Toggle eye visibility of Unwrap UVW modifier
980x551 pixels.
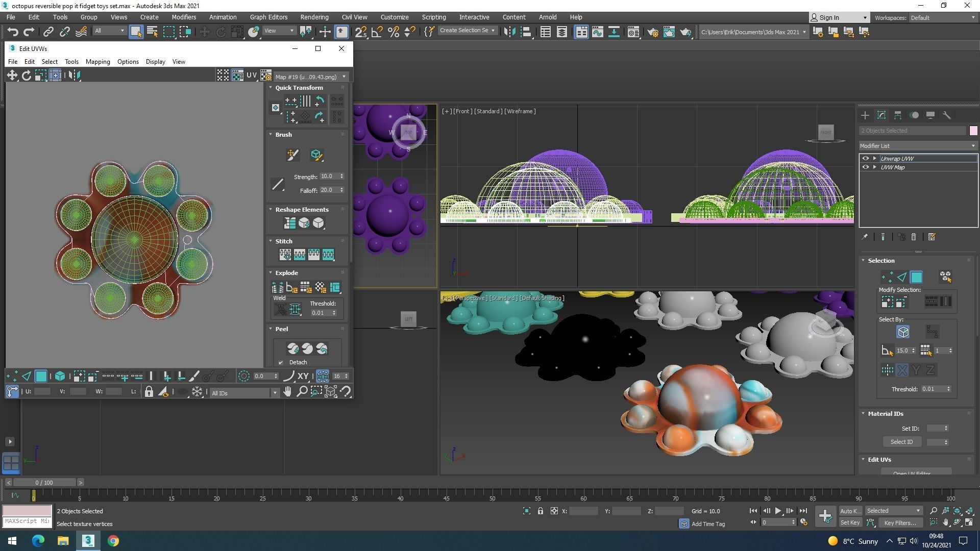tap(865, 159)
